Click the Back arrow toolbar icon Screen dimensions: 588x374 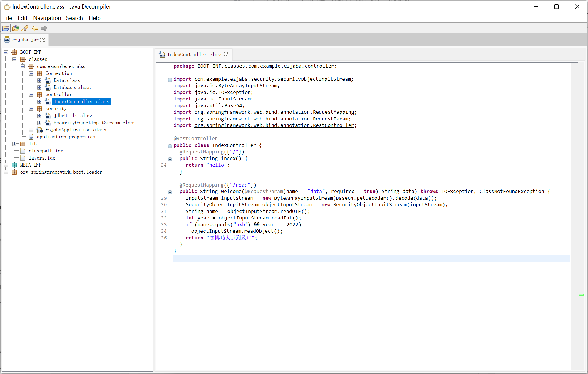tap(35, 28)
